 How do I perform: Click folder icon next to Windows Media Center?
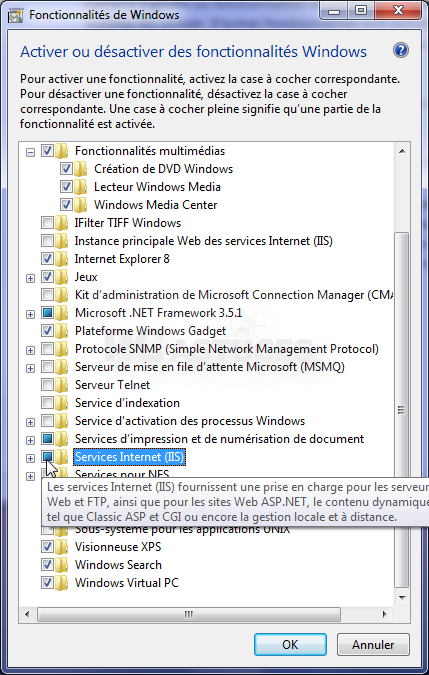click(x=81, y=205)
